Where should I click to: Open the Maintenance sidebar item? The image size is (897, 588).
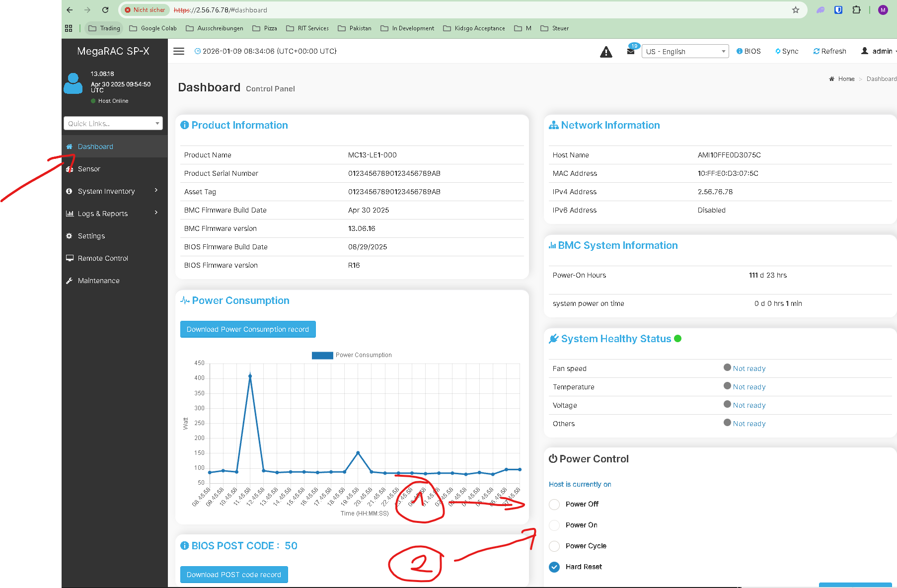coord(114,281)
